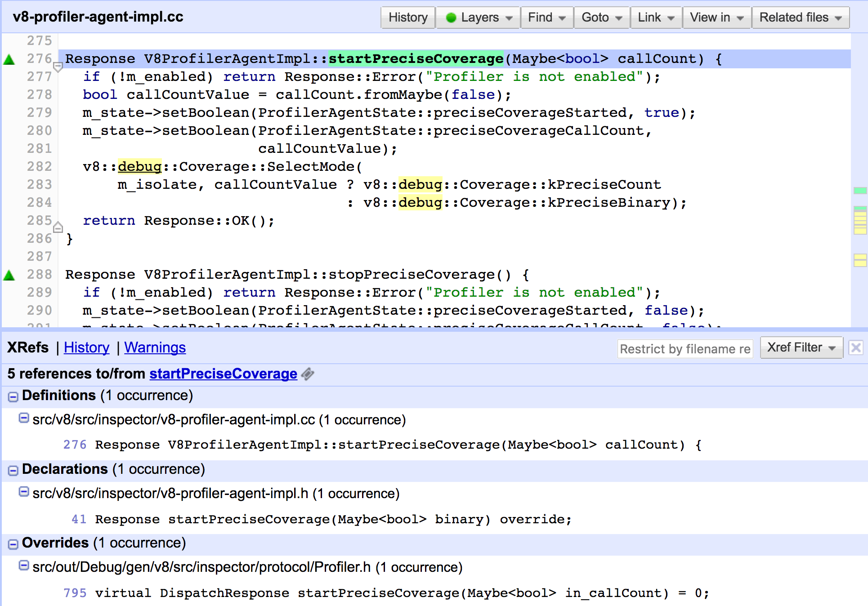Image resolution: width=868 pixels, height=606 pixels.
Task: Switch to the Warnings tab
Action: tap(155, 348)
